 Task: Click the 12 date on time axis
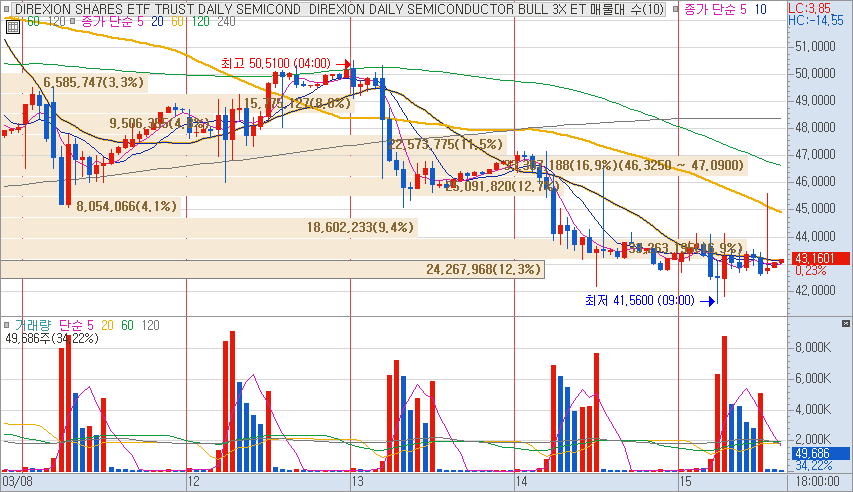click(193, 481)
